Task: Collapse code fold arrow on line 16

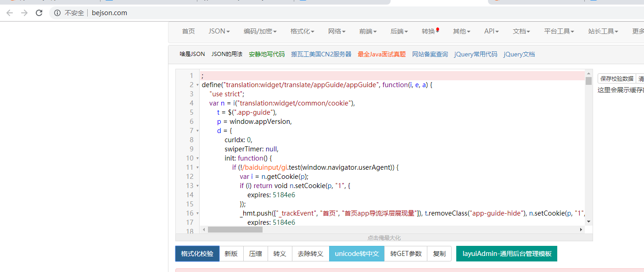Action: point(197,213)
